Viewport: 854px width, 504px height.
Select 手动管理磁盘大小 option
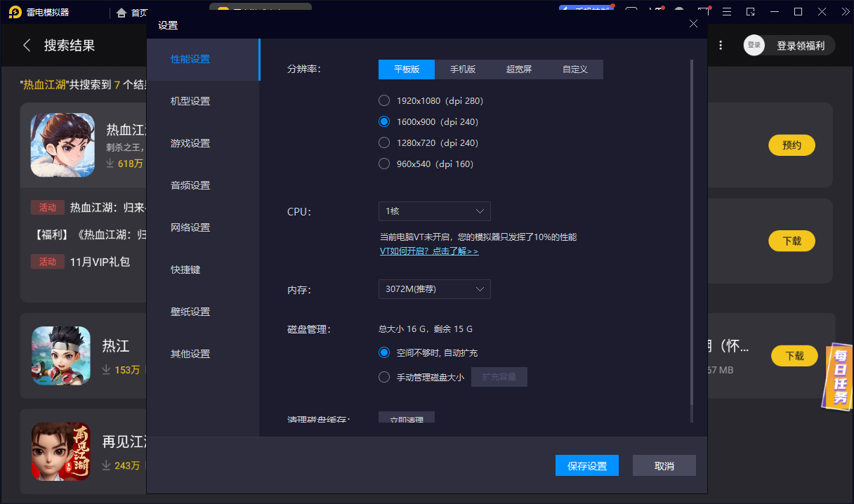pyautogui.click(x=384, y=376)
